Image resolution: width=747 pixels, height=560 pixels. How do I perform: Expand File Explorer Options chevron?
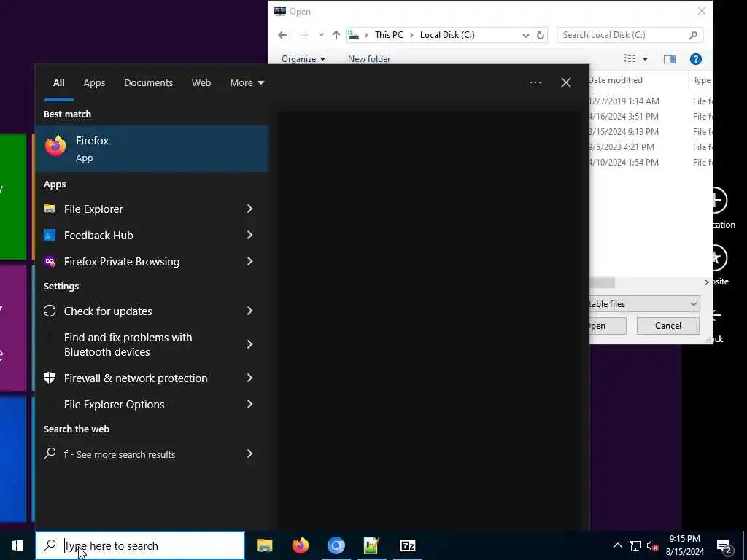tap(249, 404)
